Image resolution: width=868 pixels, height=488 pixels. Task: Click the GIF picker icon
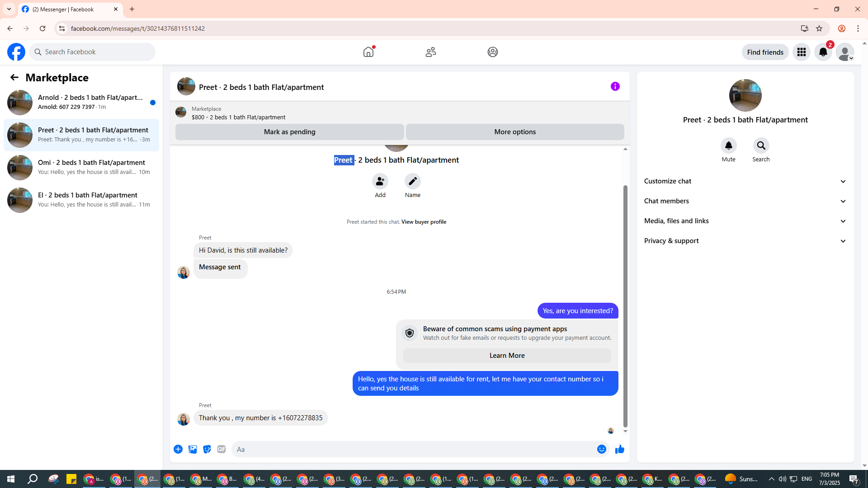pyautogui.click(x=221, y=449)
